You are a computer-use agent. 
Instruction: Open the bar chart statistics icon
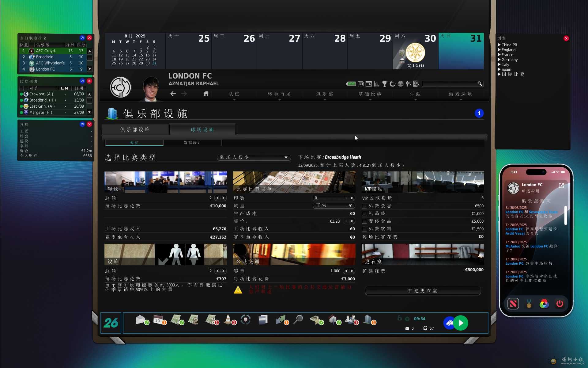tap(376, 84)
